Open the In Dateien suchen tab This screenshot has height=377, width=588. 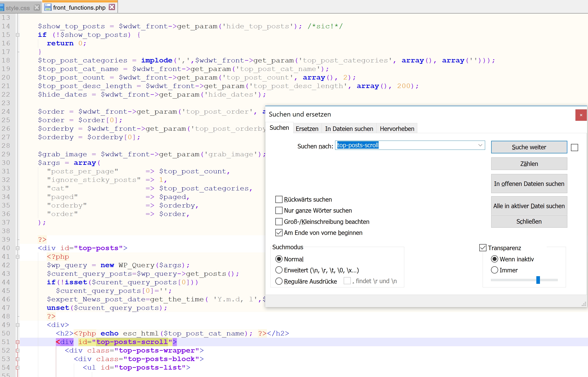pos(349,129)
